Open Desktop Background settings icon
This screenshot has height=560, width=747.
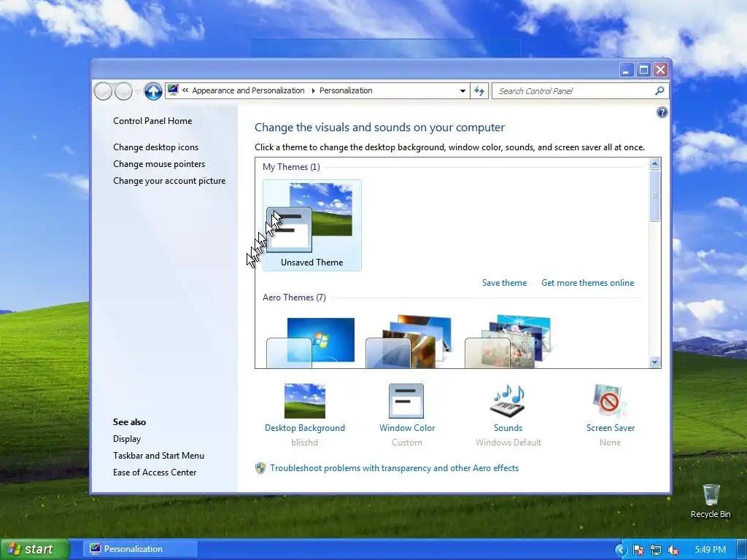pos(304,401)
